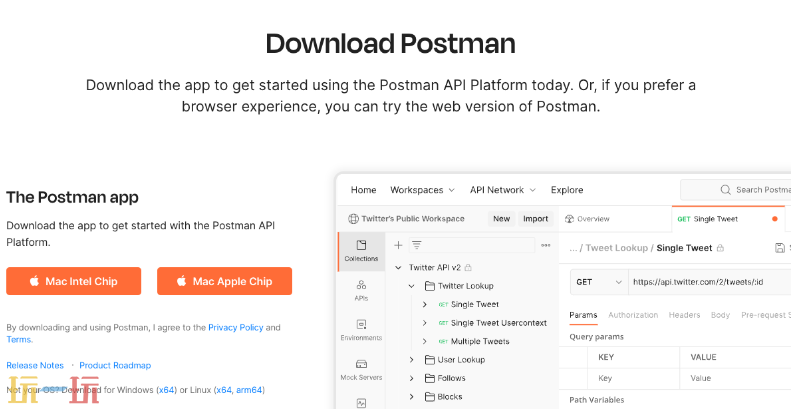This screenshot has height=409, width=792.
Task: Open Explore in Postman header
Action: pyautogui.click(x=567, y=190)
